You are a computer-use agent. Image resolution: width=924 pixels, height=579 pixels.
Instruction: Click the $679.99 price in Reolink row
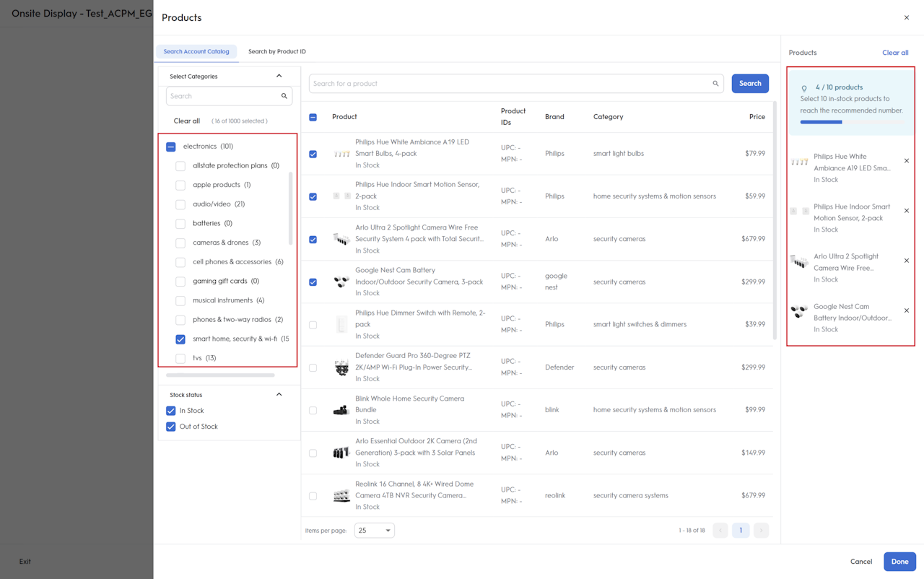(753, 496)
